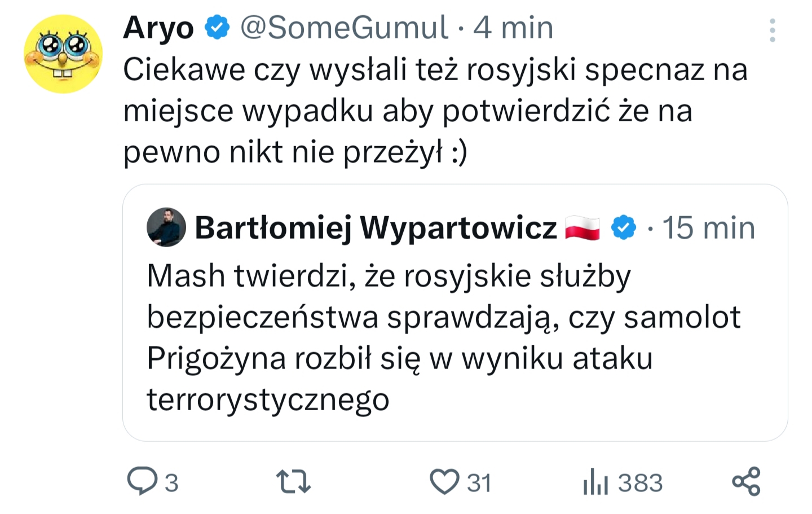Open the reply comment icon
The height and width of the screenshot is (514, 812).
click(142, 481)
